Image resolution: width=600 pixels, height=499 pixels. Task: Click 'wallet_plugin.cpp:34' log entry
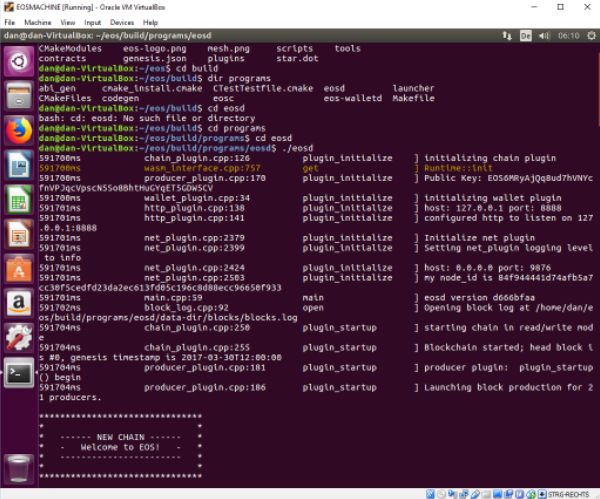tap(197, 198)
